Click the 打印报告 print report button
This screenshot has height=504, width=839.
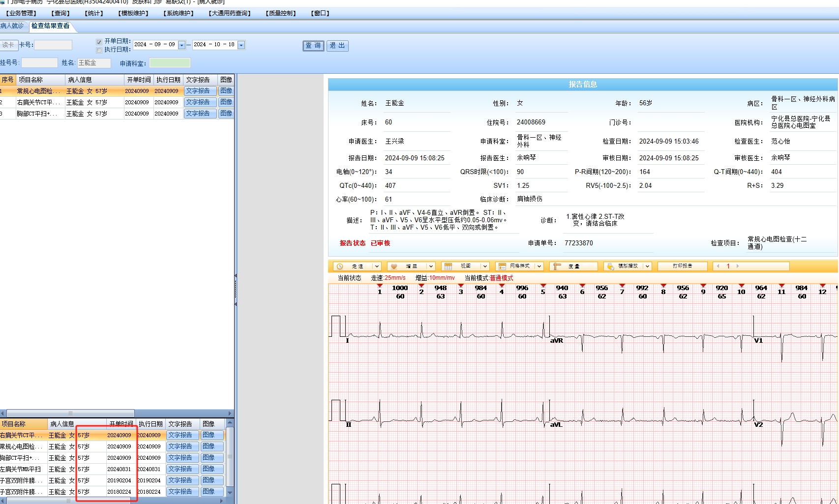pos(682,266)
